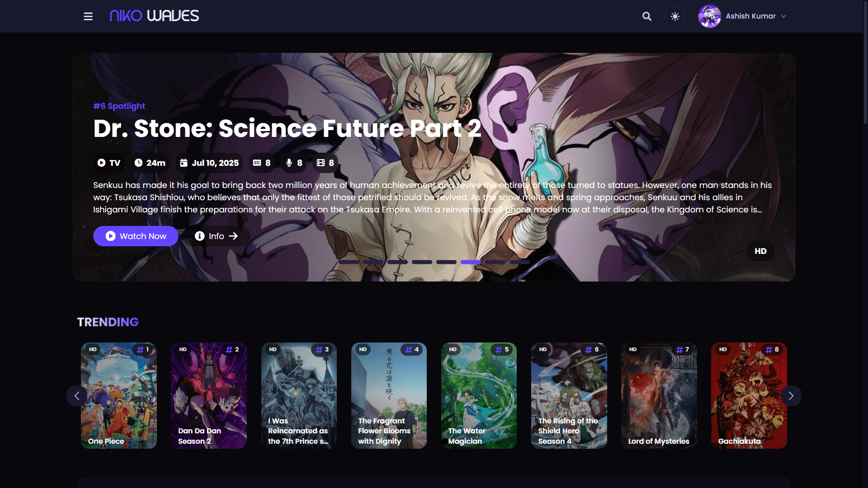Screen dimensions: 868x488
Task: Click HD badge on 7th Prince card
Action: (273, 349)
